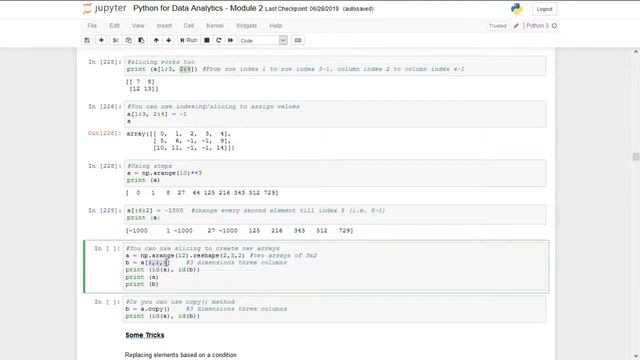Image resolution: width=640 pixels, height=360 pixels.
Task: Restart kernel and run all cells
Action: (231, 40)
